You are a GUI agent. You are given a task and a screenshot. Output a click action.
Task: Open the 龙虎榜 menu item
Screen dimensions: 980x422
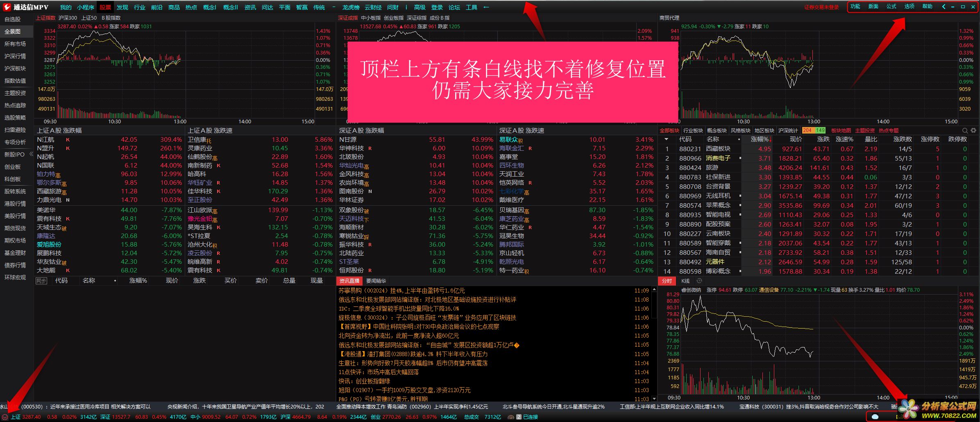point(351,7)
